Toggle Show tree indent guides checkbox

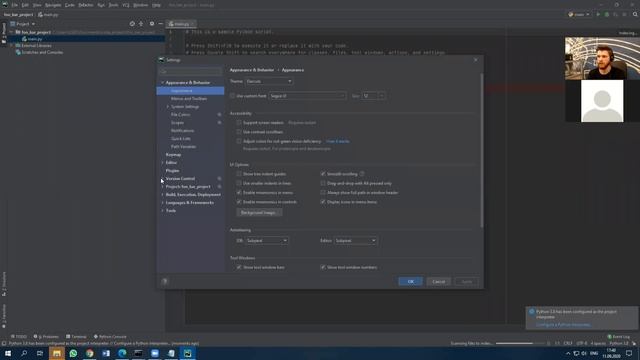(x=239, y=174)
